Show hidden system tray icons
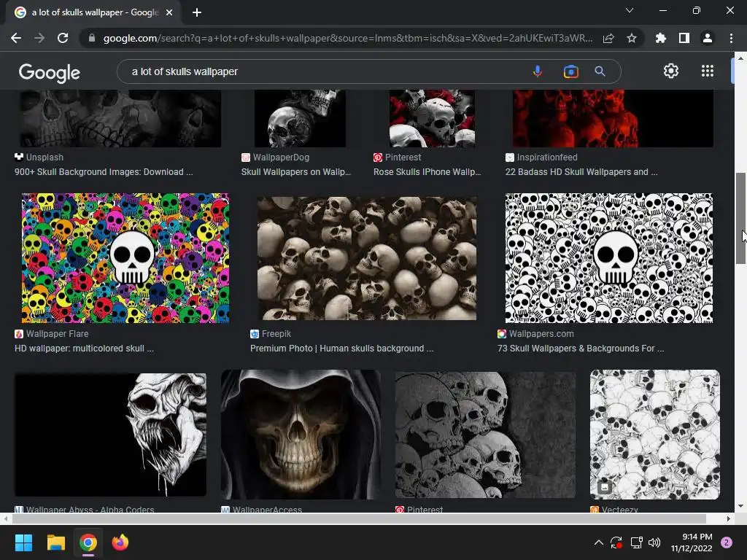The height and width of the screenshot is (560, 747). (599, 542)
